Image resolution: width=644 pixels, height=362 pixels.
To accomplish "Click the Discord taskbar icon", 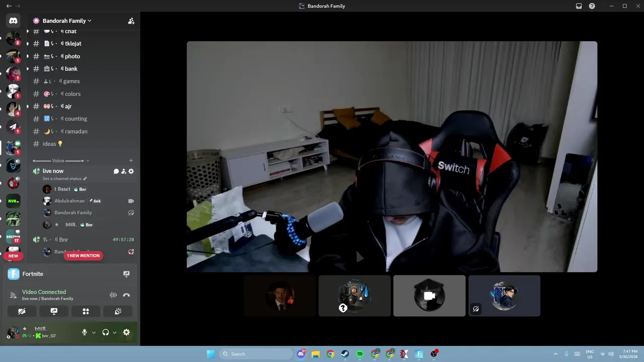I will (x=301, y=354).
